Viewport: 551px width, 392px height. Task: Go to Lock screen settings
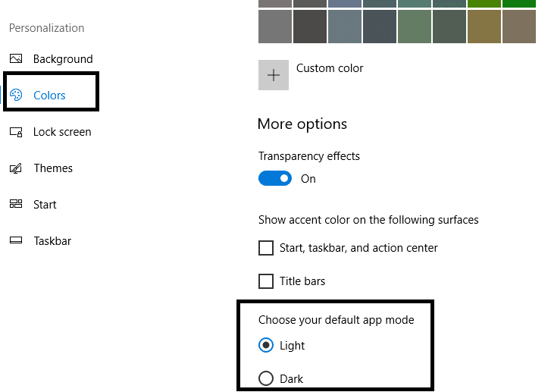coord(62,132)
